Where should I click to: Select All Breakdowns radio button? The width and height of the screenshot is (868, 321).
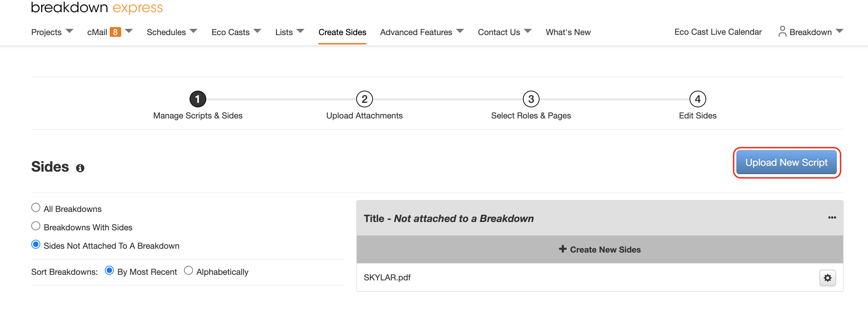click(x=36, y=208)
